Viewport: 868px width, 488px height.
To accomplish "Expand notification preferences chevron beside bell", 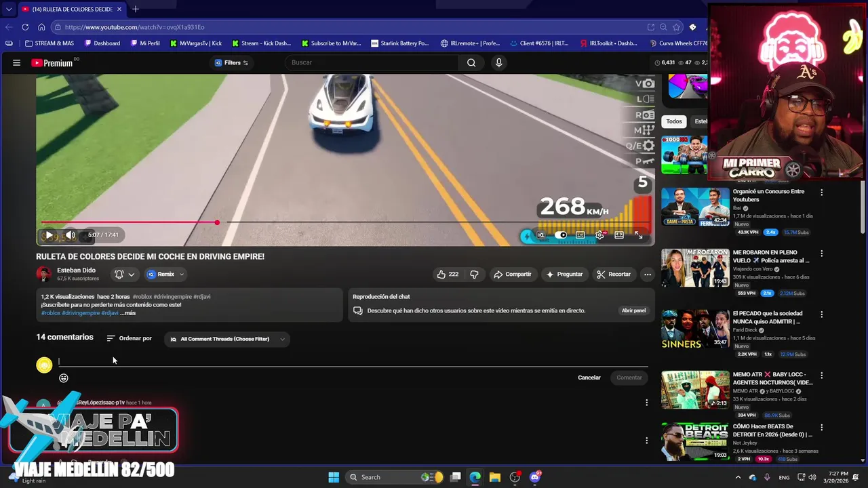I will pyautogui.click(x=132, y=274).
